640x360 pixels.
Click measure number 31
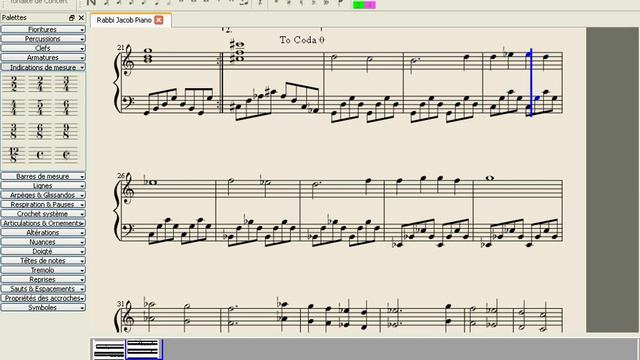coord(120,304)
